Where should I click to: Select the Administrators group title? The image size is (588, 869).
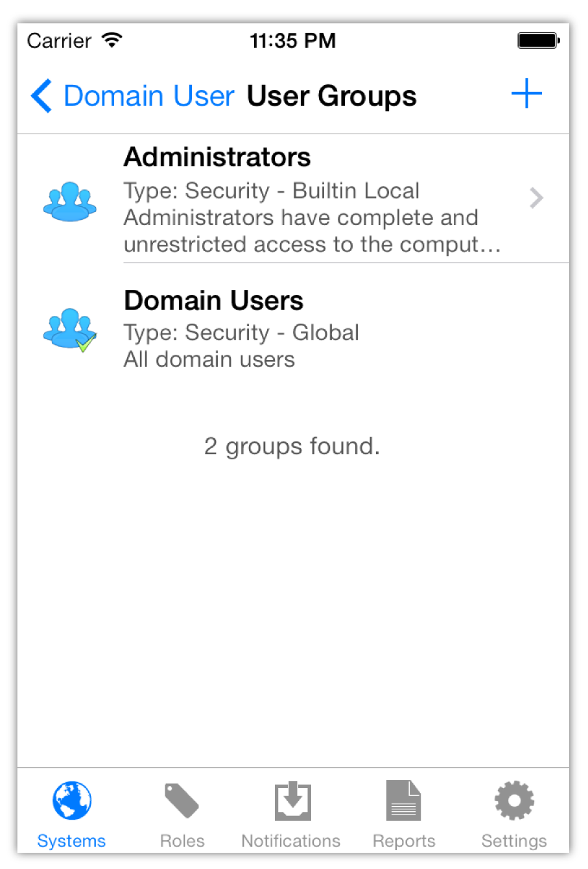pyautogui.click(x=217, y=157)
